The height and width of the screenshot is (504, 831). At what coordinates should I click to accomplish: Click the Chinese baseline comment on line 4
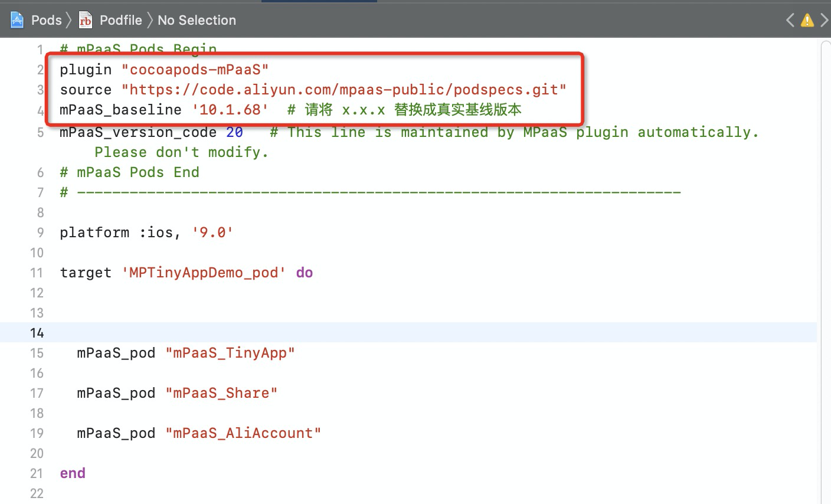pyautogui.click(x=404, y=110)
